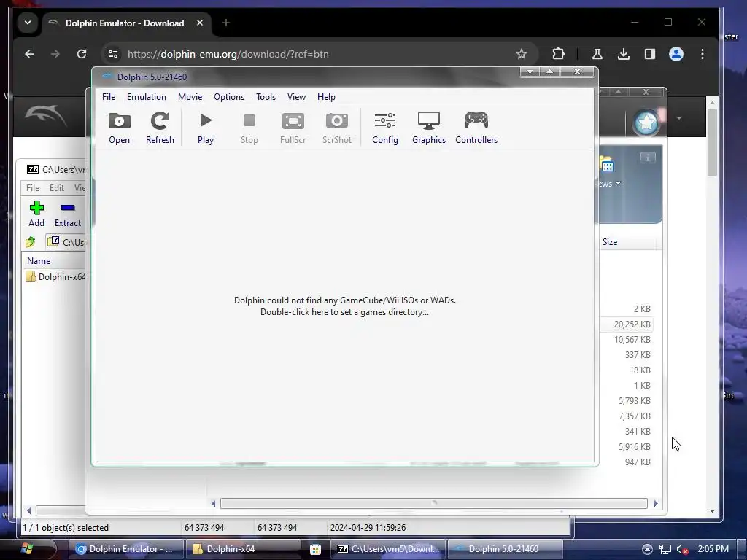Open the Help menu in Dolphin
This screenshot has height=560, width=747.
click(326, 97)
